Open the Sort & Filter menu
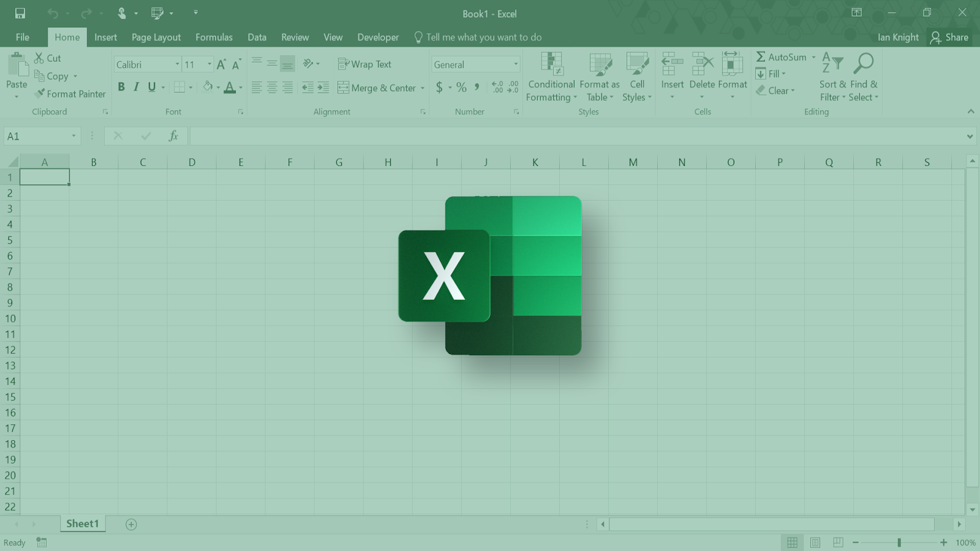The width and height of the screenshot is (980, 551). (832, 78)
